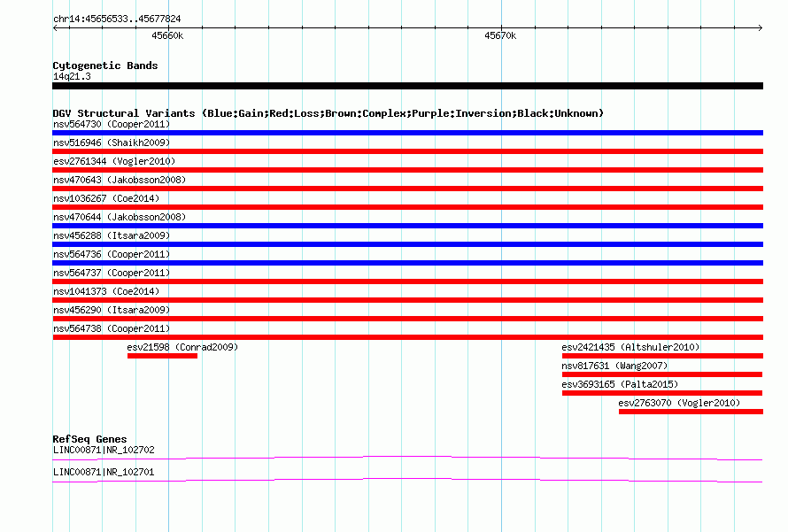Click the Cytogenetic Bands track title
The height and width of the screenshot is (532, 788).
click(x=105, y=66)
